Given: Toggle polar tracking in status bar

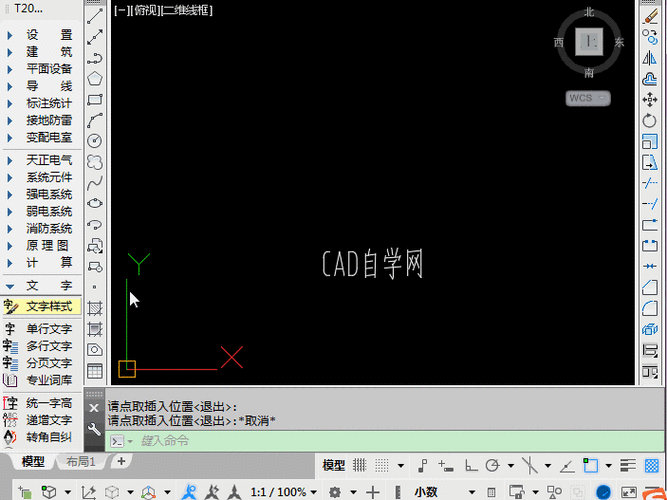Looking at the screenshot, I should click(x=492, y=466).
